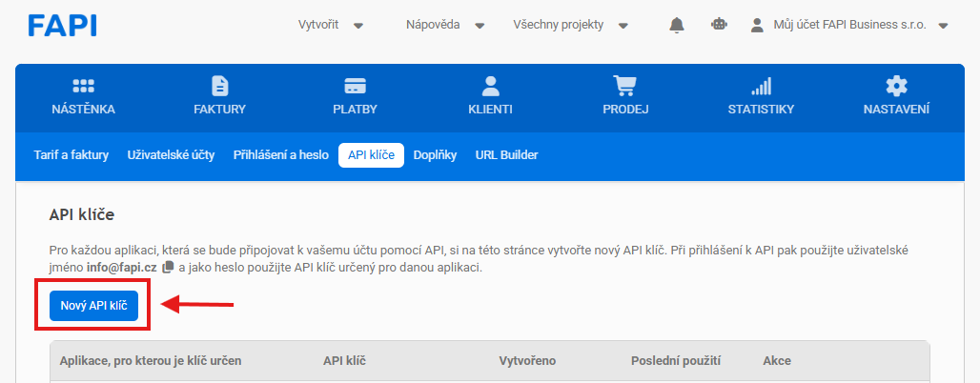Screen dimensions: 980x383
Task: Switch to Tarif a faktury tab
Action: click(x=71, y=155)
